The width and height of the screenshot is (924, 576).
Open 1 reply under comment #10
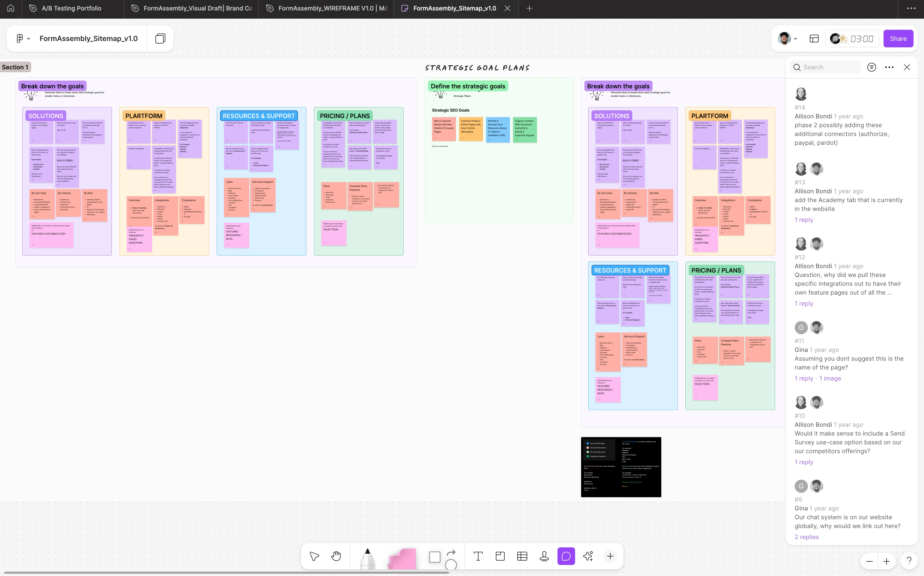[x=804, y=462]
